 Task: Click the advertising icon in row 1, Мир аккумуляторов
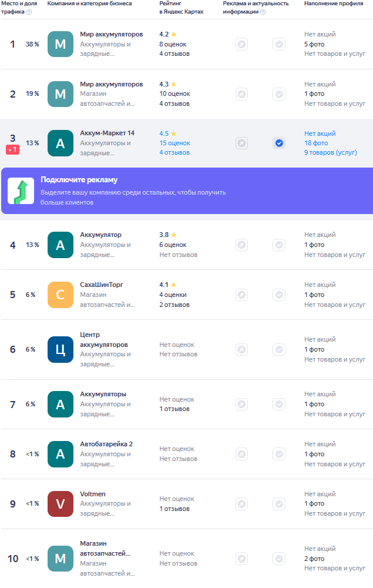(x=242, y=44)
